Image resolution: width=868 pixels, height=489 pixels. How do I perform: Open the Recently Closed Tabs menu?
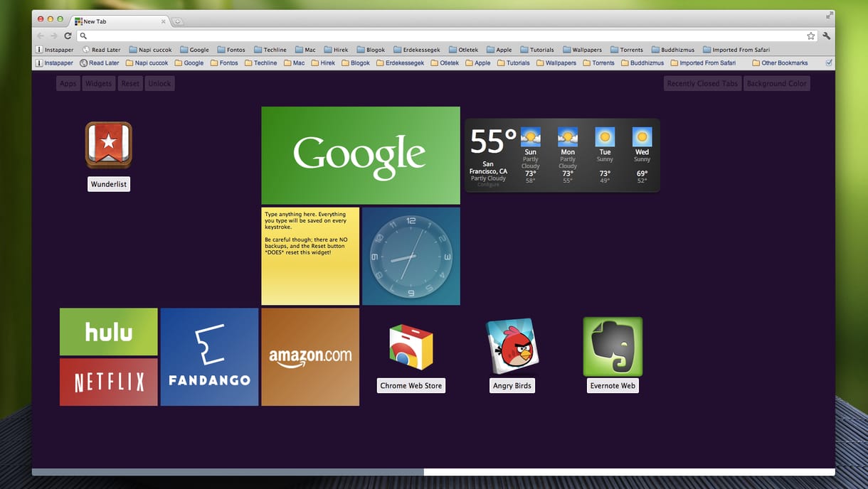click(x=702, y=83)
